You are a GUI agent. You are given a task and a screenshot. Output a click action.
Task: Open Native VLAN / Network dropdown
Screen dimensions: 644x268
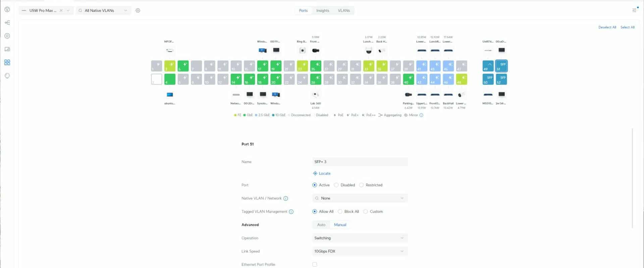[360, 198]
